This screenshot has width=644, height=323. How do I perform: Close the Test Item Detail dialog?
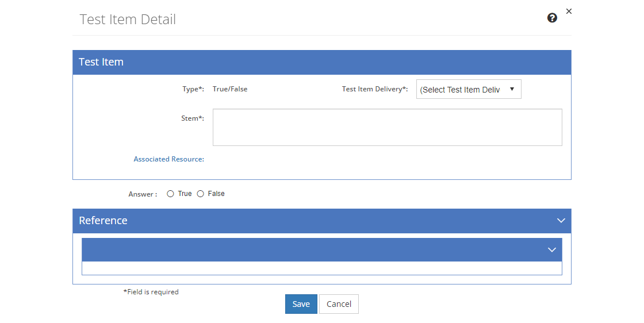coord(569,11)
